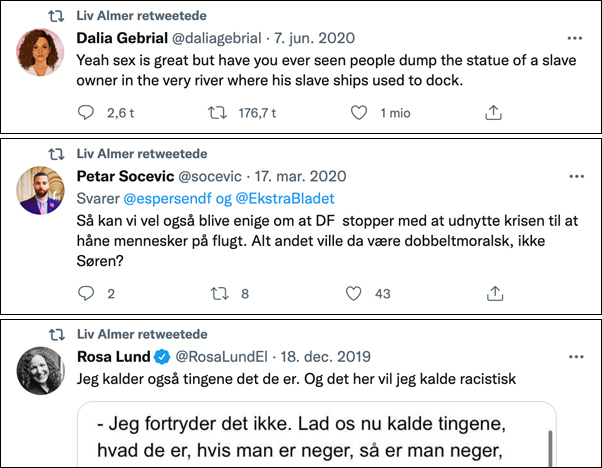Screen dimensions: 602x468
Task: Like Petar Socevic's tweet with 43 likes
Action: pyautogui.click(x=353, y=293)
